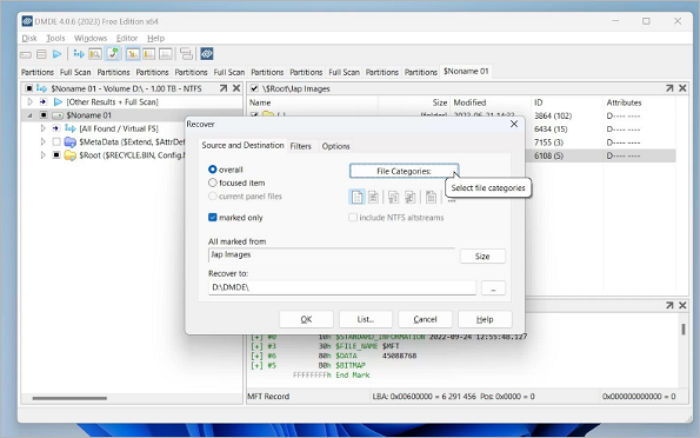Image resolution: width=700 pixels, height=438 pixels.
Task: Select the 'focused item' radio option
Action: pyautogui.click(x=213, y=183)
